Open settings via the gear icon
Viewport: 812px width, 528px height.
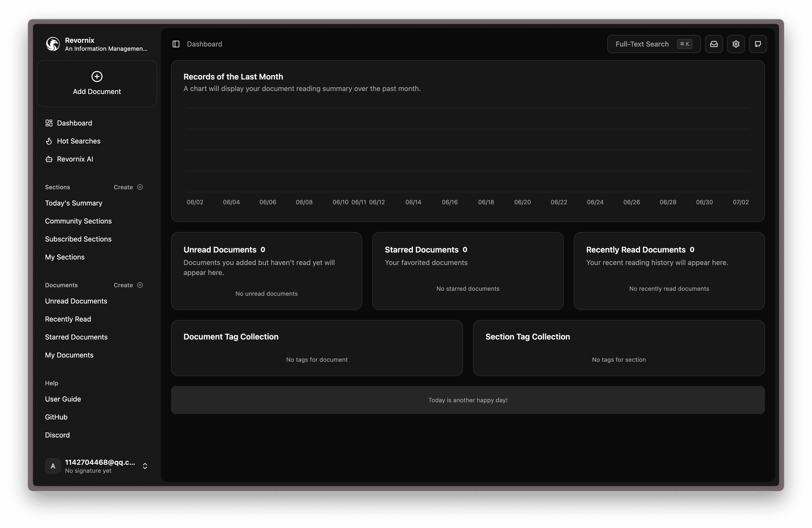pyautogui.click(x=735, y=44)
